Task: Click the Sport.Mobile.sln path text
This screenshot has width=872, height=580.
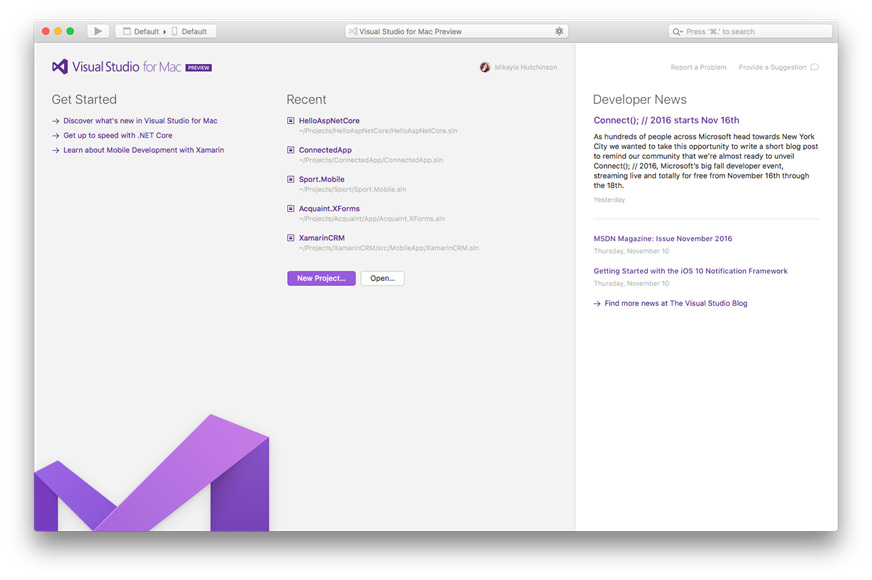Action: coord(353,190)
